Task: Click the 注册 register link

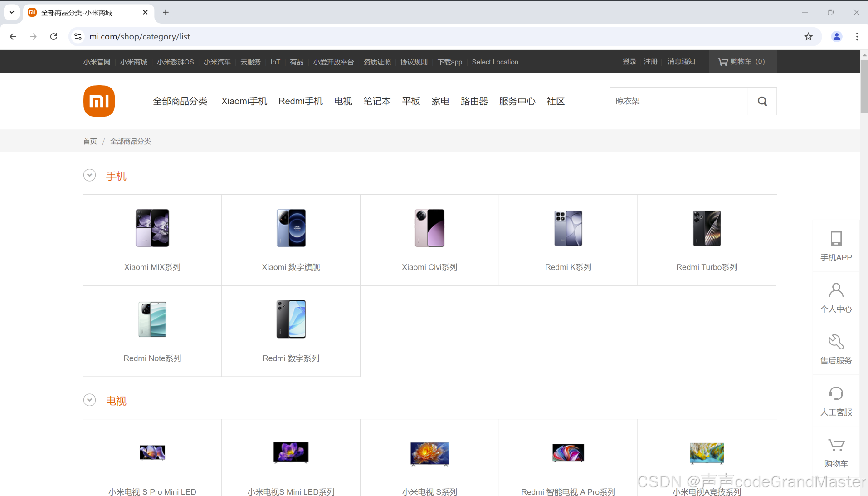Action: 651,62
